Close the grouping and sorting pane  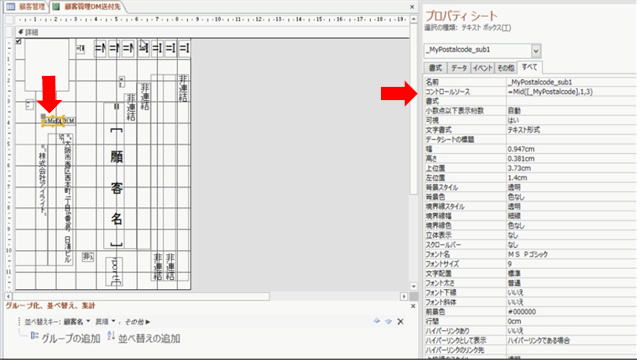pyautogui.click(x=413, y=306)
